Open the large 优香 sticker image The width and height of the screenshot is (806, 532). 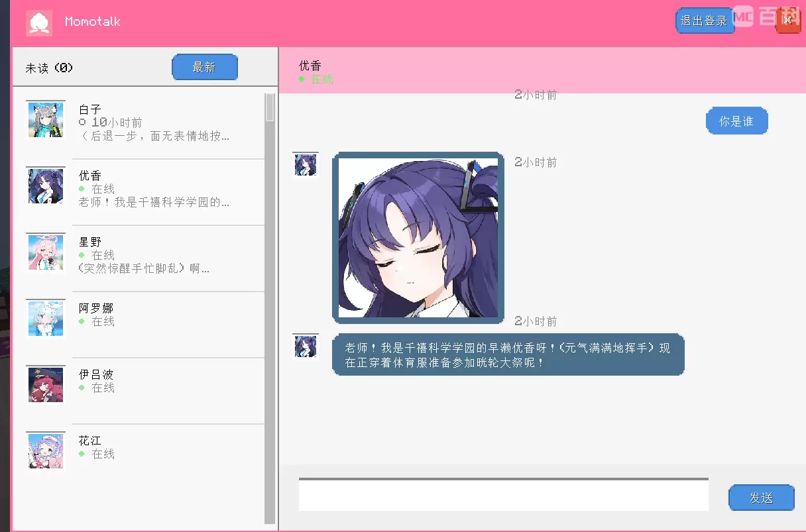click(x=418, y=237)
